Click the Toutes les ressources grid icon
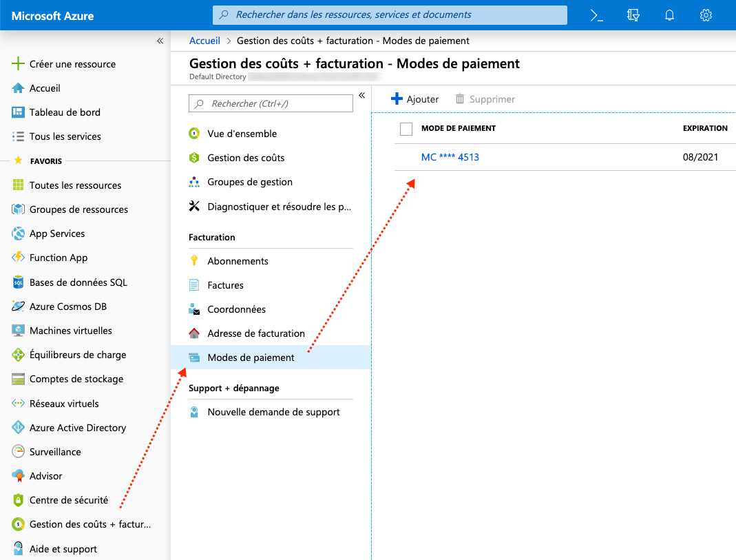This screenshot has width=736, height=560. pyautogui.click(x=18, y=185)
